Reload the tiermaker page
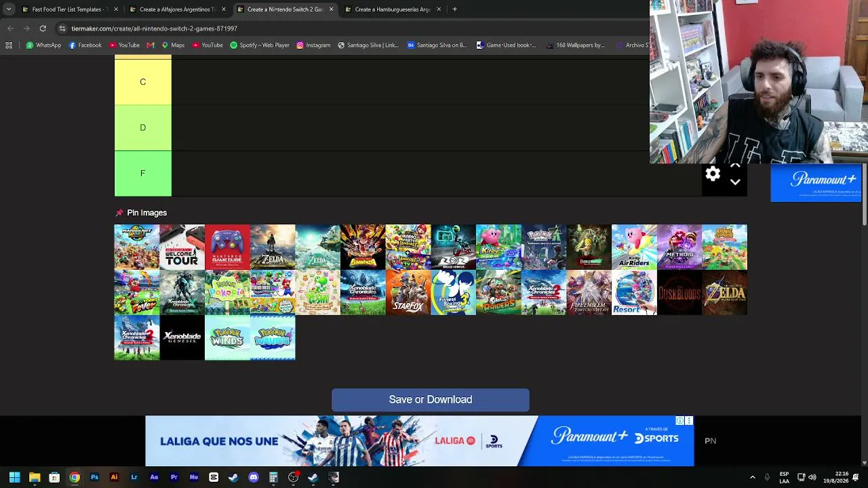The image size is (868, 488). (x=43, y=28)
